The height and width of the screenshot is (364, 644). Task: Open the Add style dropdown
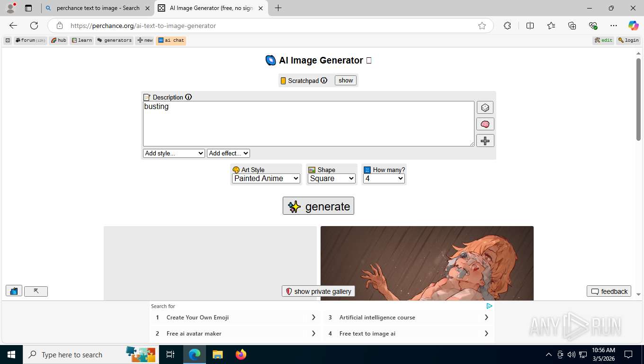pos(174,153)
